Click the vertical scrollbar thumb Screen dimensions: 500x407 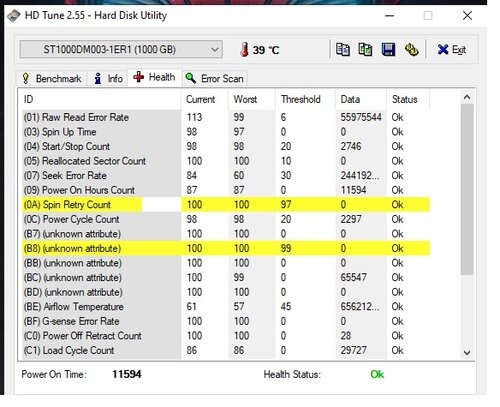pos(467,189)
